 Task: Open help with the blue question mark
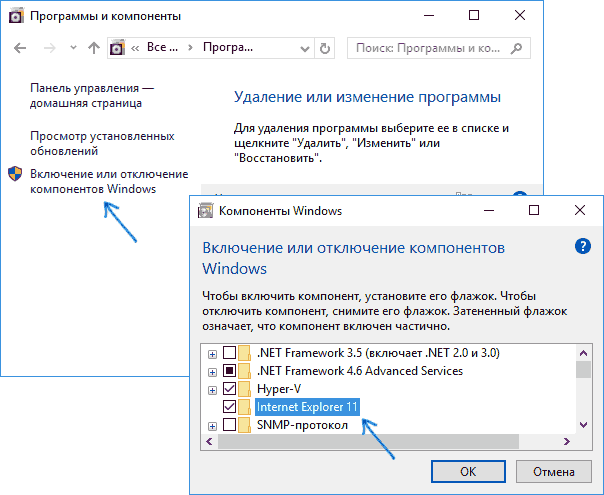tap(582, 246)
